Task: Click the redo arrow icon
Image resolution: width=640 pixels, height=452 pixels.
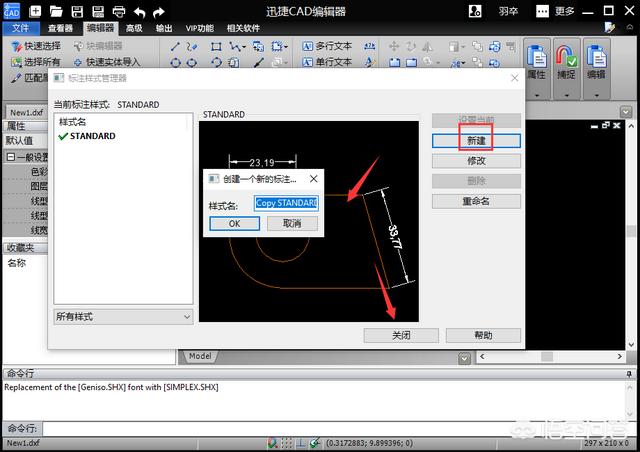Action: pyautogui.click(x=158, y=12)
